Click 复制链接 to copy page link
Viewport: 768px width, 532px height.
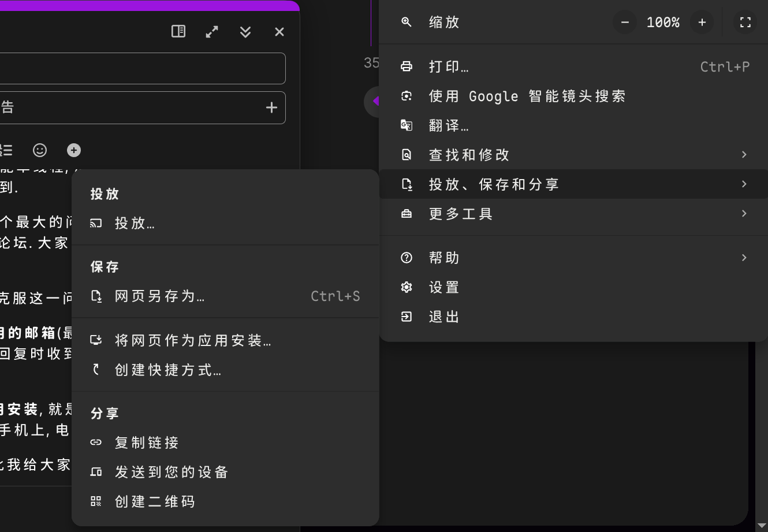click(147, 442)
